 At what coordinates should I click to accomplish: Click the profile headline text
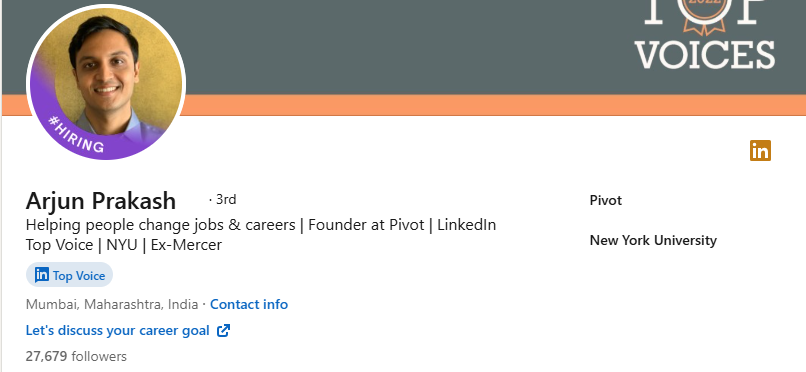click(x=261, y=235)
